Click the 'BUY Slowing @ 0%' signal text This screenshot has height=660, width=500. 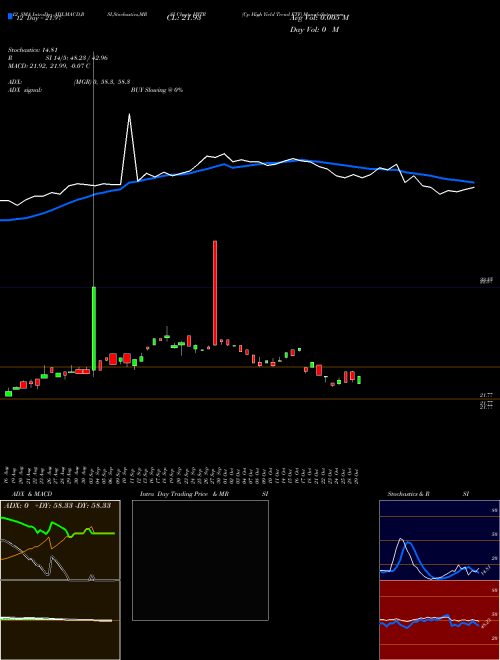tap(157, 90)
